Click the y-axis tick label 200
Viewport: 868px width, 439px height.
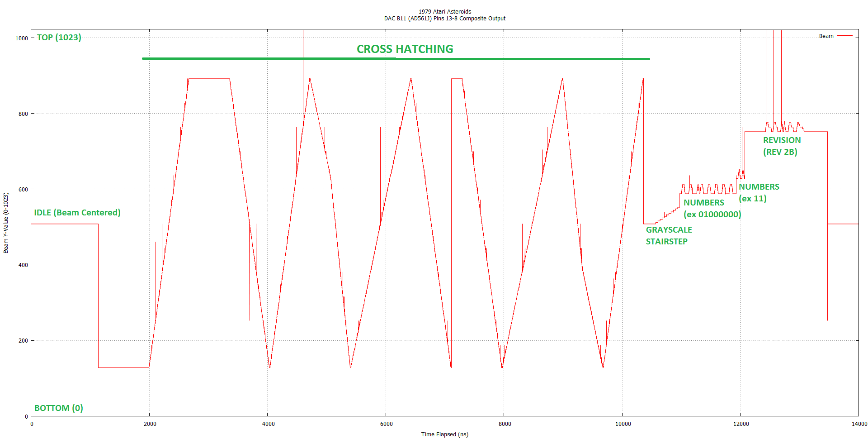pyautogui.click(x=23, y=341)
